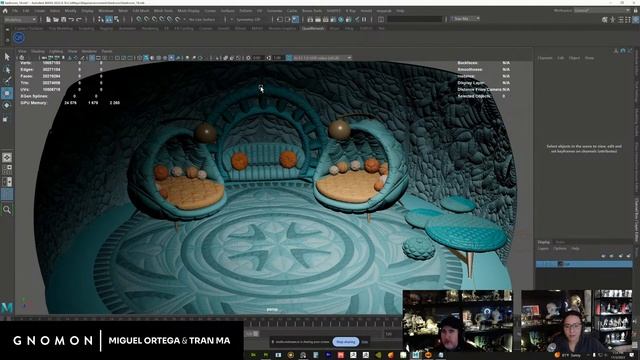Open the Modeling menu set dropdown

[x=20, y=19]
